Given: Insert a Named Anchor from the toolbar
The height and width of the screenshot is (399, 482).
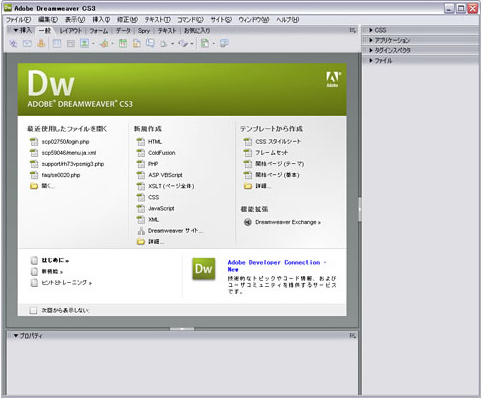Looking at the screenshot, I should tap(41, 43).
